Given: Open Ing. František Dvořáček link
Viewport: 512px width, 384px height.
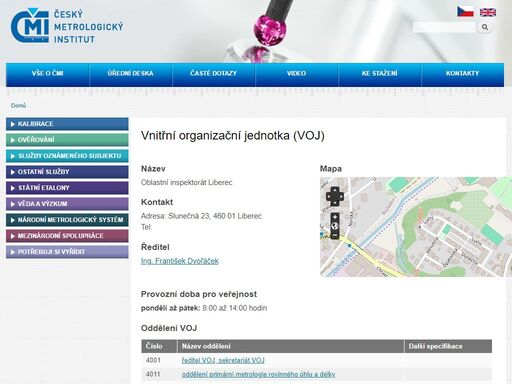Looking at the screenshot, I should click(180, 261).
